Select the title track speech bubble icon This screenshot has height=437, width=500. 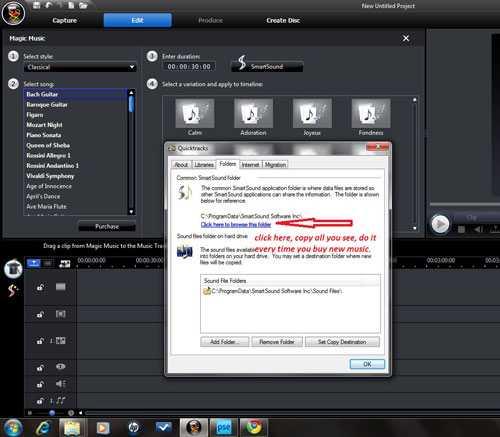tap(61, 367)
